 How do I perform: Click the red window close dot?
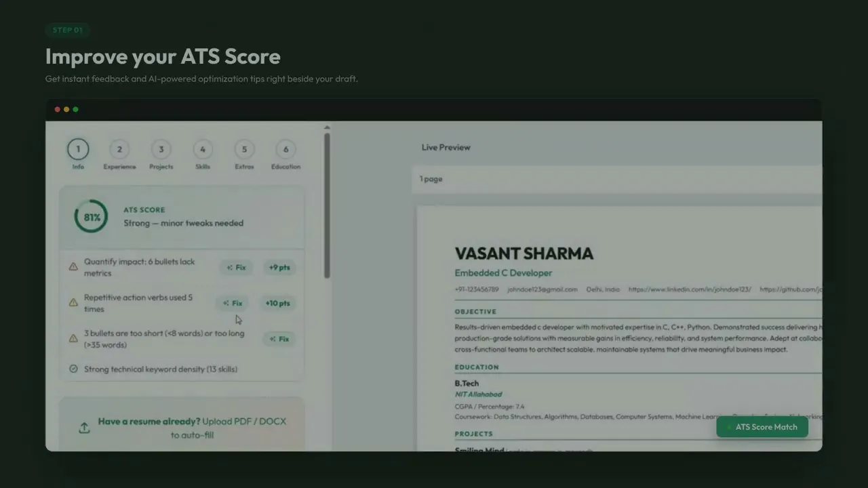58,109
